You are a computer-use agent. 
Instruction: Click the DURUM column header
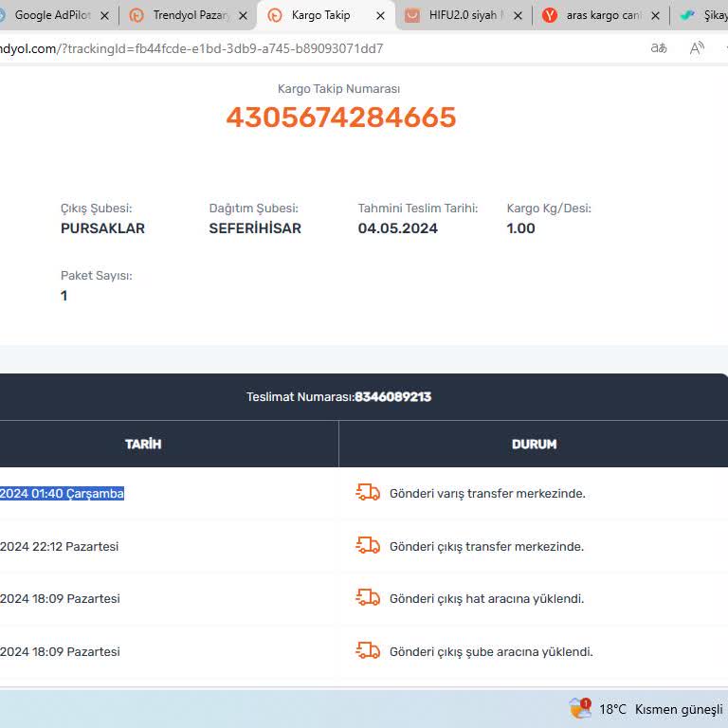[534, 445]
